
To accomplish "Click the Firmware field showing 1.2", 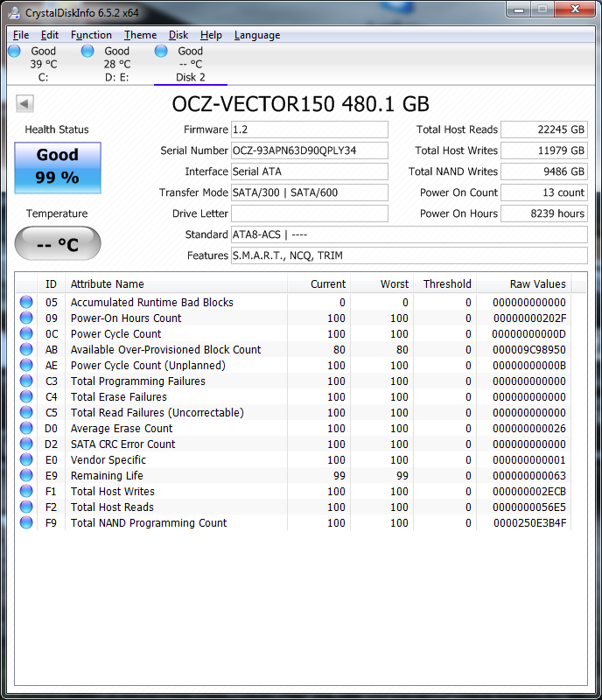I will [310, 129].
